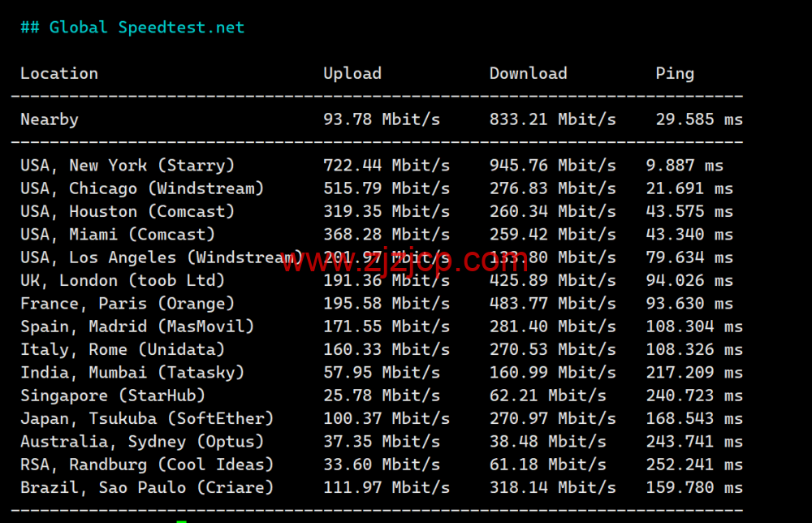This screenshot has height=523, width=812.
Task: Click Paris upload 195.58 Mbit/s
Action: tap(387, 304)
